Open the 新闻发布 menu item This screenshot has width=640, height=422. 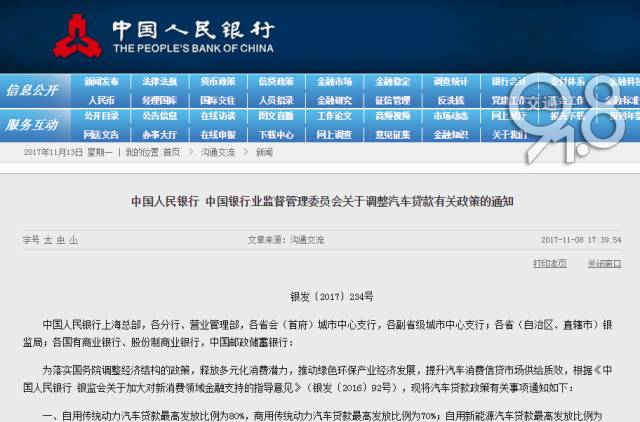point(101,82)
